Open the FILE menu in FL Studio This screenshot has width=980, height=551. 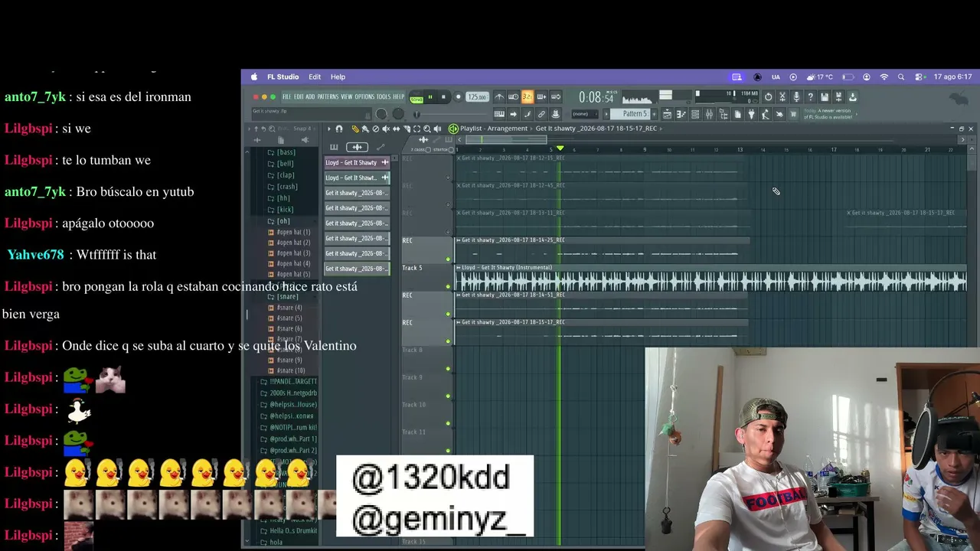tap(286, 97)
